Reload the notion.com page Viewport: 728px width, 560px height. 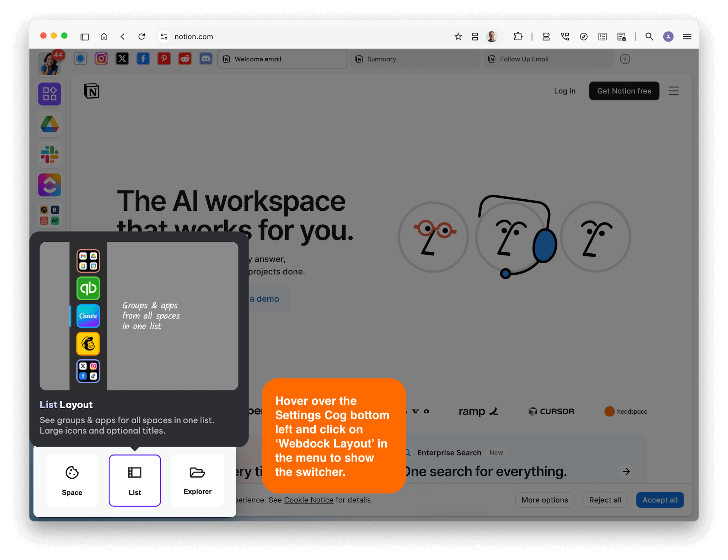click(142, 37)
